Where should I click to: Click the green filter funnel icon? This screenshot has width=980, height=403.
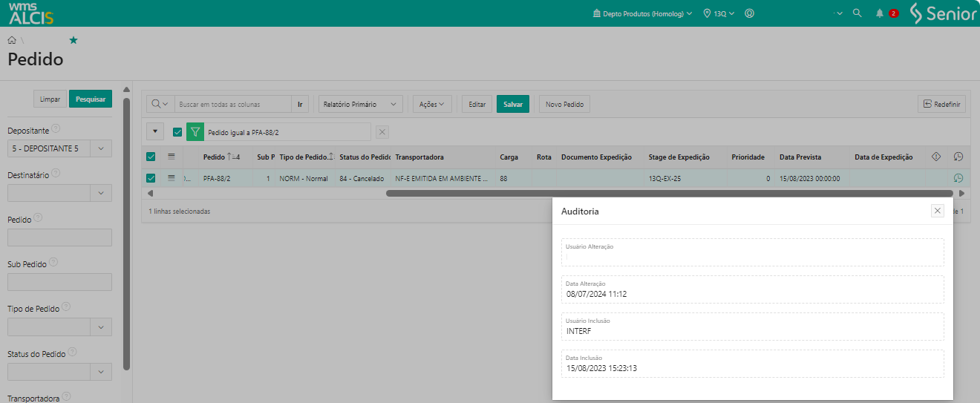point(195,132)
